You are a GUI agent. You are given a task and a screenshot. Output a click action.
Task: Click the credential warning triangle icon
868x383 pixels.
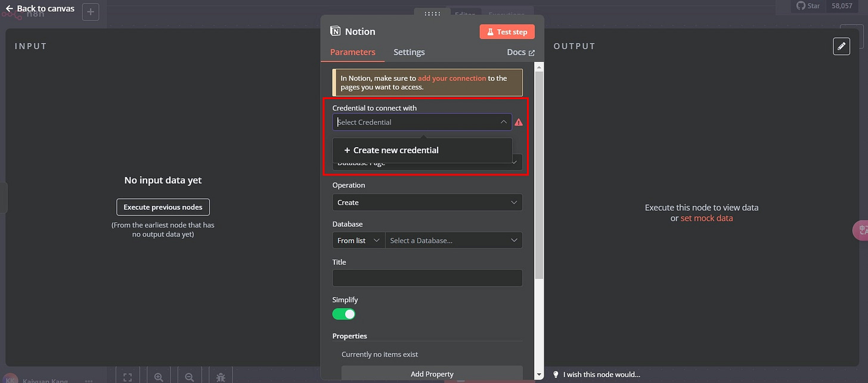pyautogui.click(x=519, y=122)
